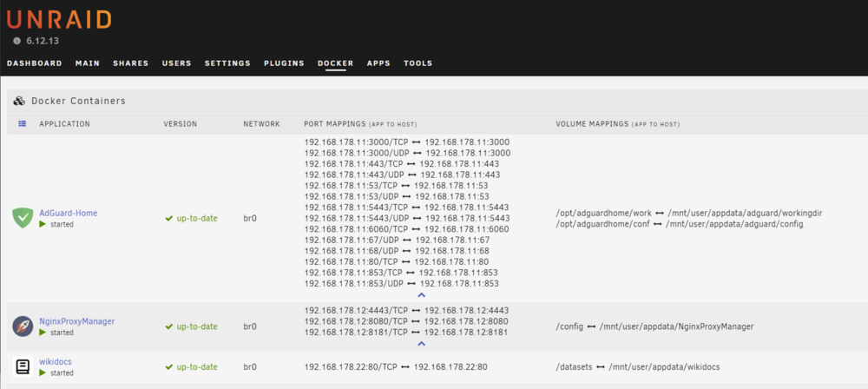Collapse AdGuard-Home port mappings list
The width and height of the screenshot is (868, 389).
(x=421, y=295)
